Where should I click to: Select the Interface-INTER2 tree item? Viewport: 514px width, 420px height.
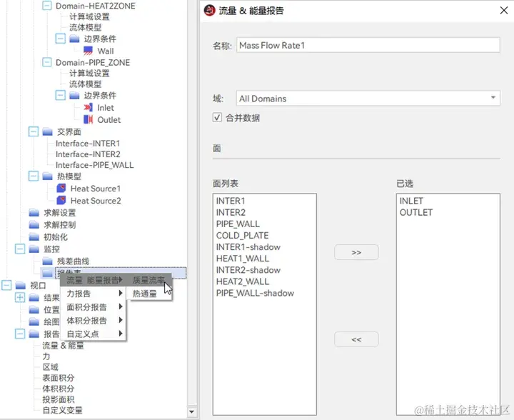(x=88, y=154)
